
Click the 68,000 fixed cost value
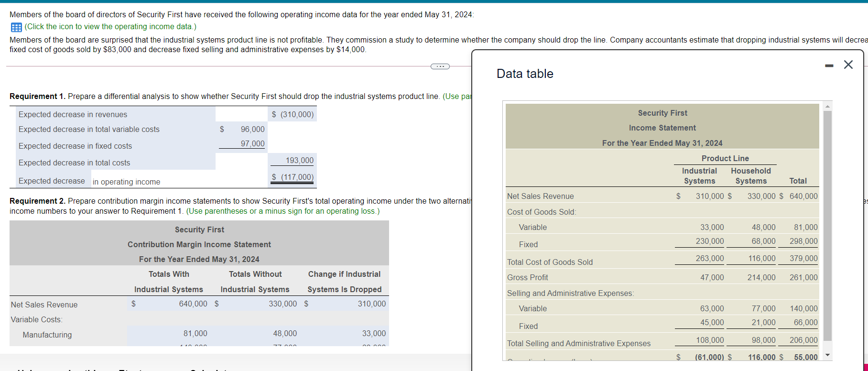[x=763, y=241]
